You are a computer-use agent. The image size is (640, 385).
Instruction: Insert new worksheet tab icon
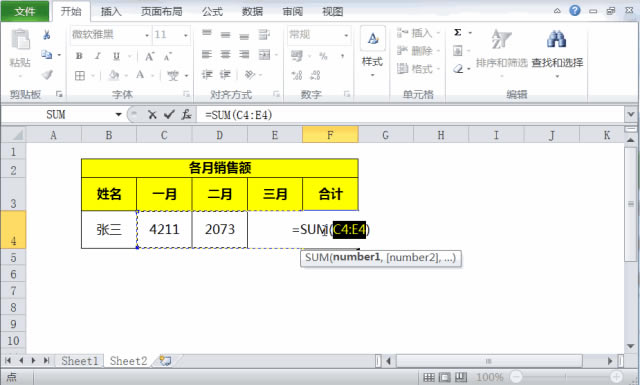(165, 361)
